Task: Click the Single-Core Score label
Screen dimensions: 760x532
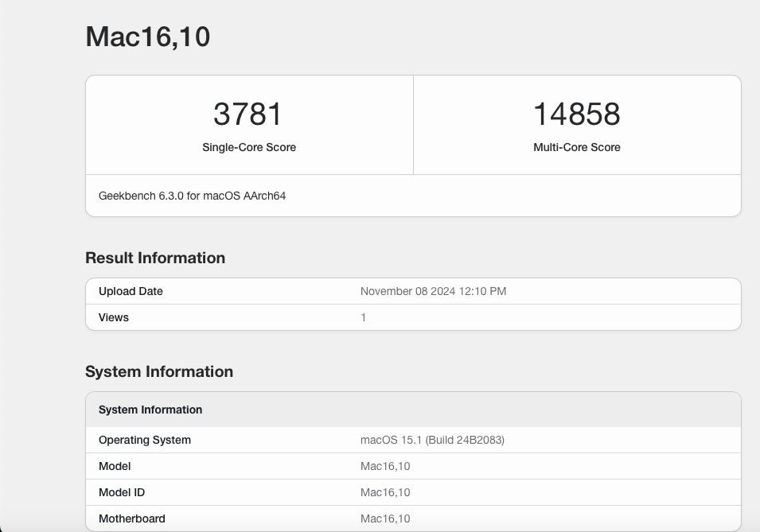Action: [249, 147]
